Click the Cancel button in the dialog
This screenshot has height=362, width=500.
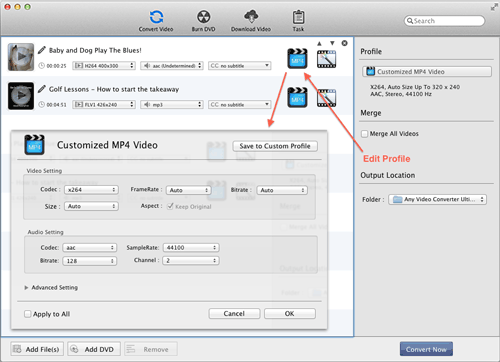[x=234, y=313]
